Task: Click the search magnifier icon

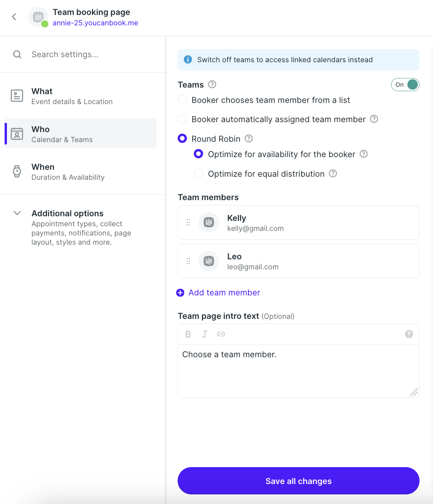Action: [17, 55]
